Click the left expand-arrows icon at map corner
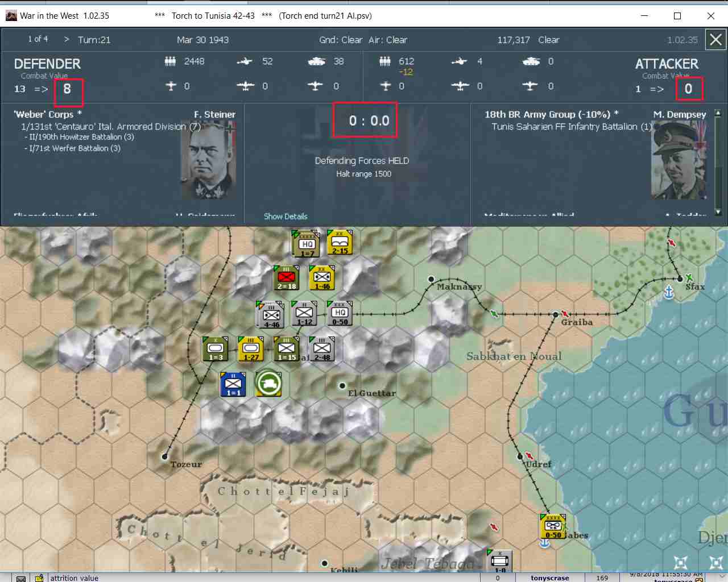728x582 pixels. point(680,562)
